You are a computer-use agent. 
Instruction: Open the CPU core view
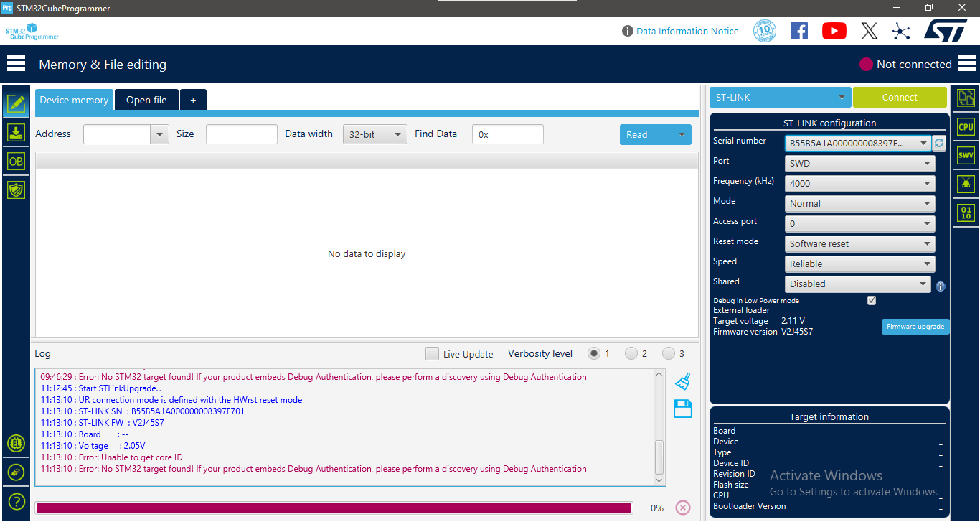pyautogui.click(x=966, y=126)
